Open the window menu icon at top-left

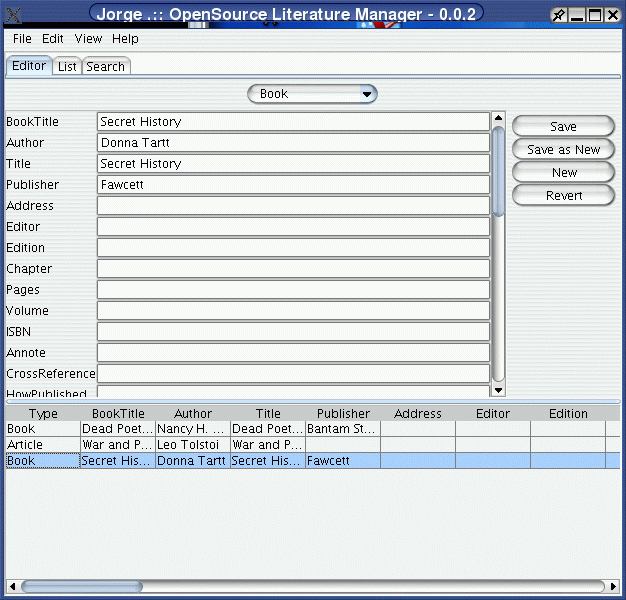coord(13,15)
